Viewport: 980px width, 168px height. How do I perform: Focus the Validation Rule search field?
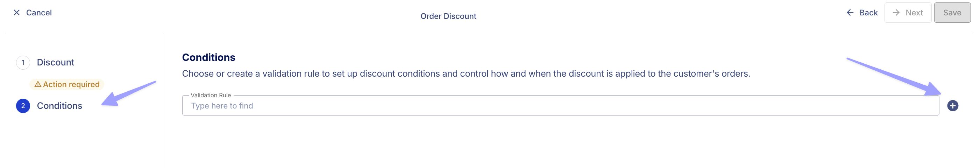[560, 105]
